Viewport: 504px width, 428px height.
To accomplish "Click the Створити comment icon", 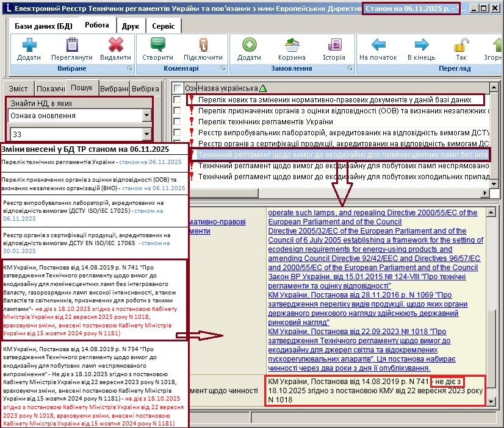I will tap(157, 45).
